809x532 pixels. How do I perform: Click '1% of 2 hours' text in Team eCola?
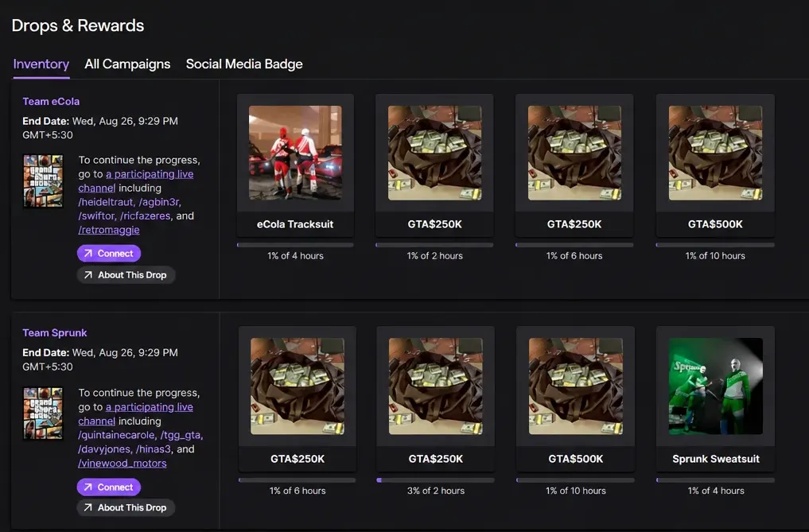[x=434, y=256]
